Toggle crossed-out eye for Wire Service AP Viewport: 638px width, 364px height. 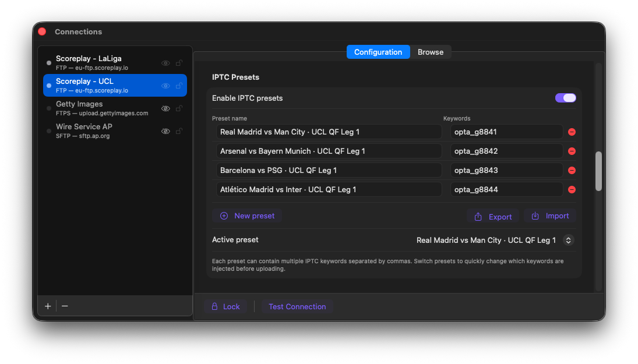point(165,132)
